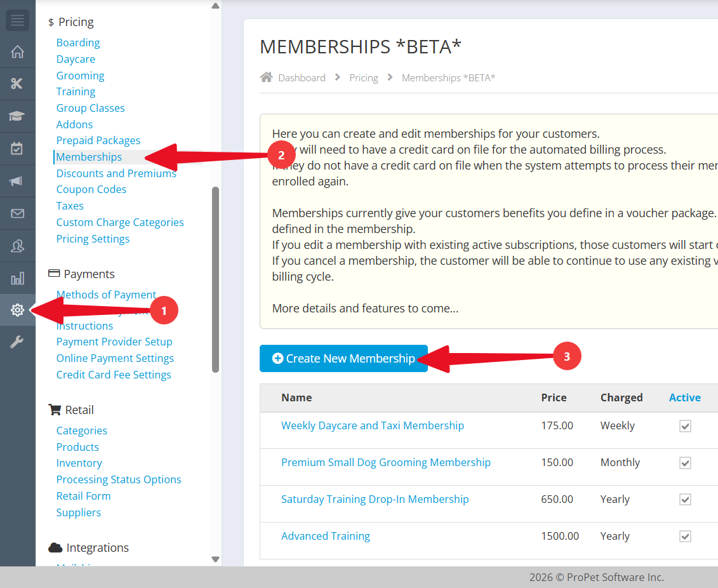Toggle Active for Saturday Training Drop-In Membership
718x588 pixels.
[685, 500]
